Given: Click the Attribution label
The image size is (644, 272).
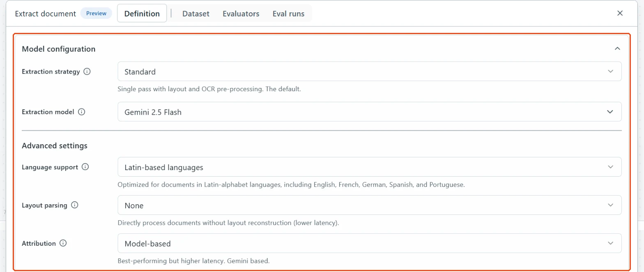Looking at the screenshot, I should [x=39, y=243].
